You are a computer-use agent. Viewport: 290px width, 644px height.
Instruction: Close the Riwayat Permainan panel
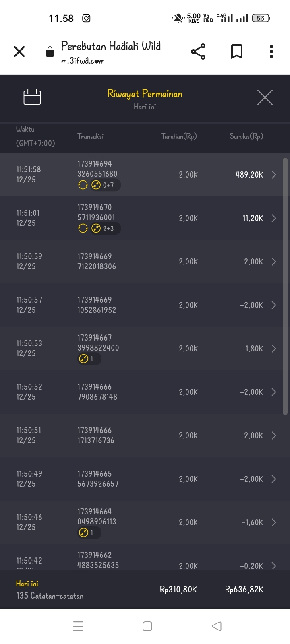click(x=265, y=97)
